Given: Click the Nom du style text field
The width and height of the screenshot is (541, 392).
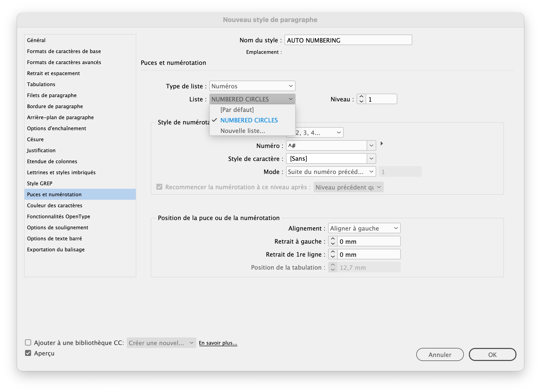Looking at the screenshot, I should 348,40.
